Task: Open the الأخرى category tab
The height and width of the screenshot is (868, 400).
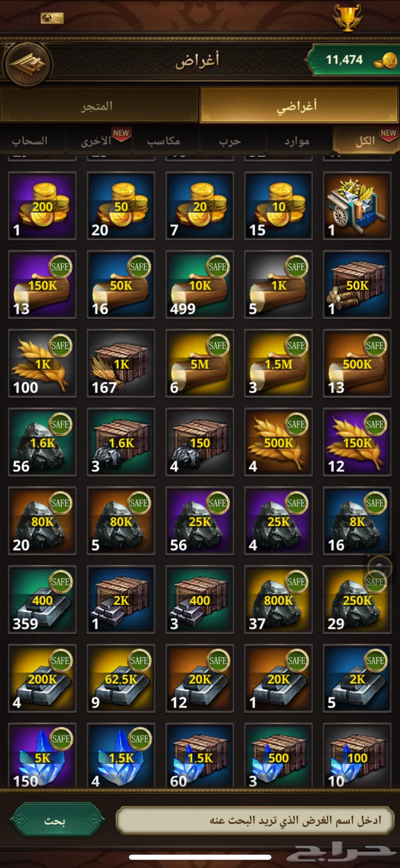Action: tap(97, 141)
